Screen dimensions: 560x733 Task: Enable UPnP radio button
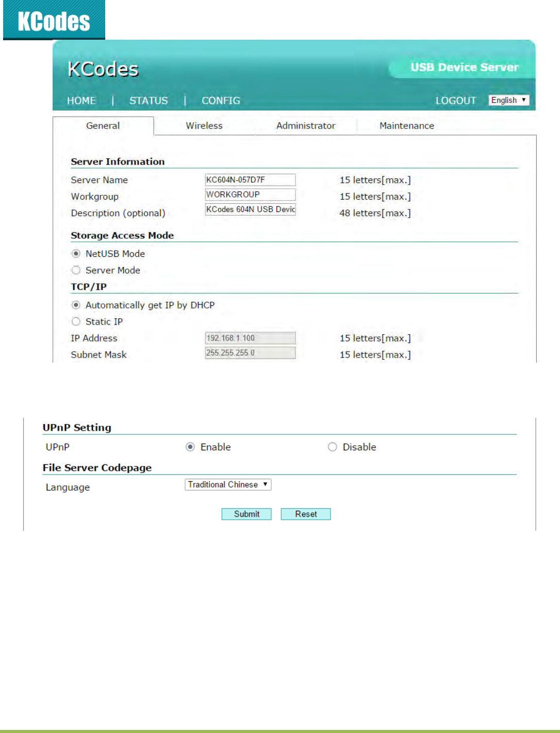(190, 447)
